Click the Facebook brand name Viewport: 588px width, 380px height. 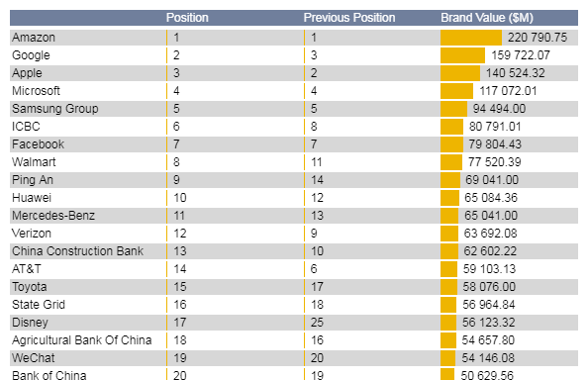tap(38, 144)
